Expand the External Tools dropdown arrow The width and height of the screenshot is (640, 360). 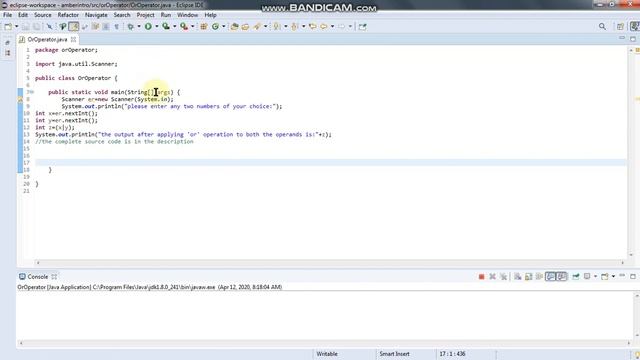[192, 27]
